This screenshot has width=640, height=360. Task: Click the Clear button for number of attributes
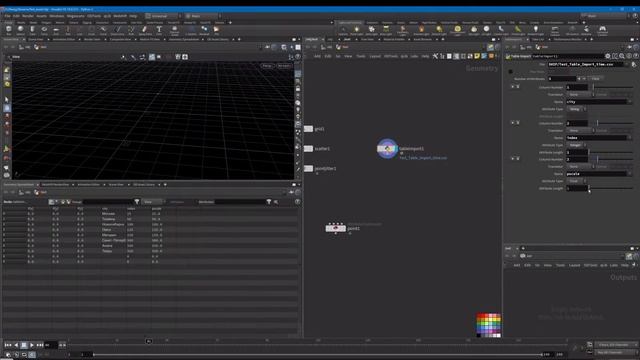coord(596,78)
